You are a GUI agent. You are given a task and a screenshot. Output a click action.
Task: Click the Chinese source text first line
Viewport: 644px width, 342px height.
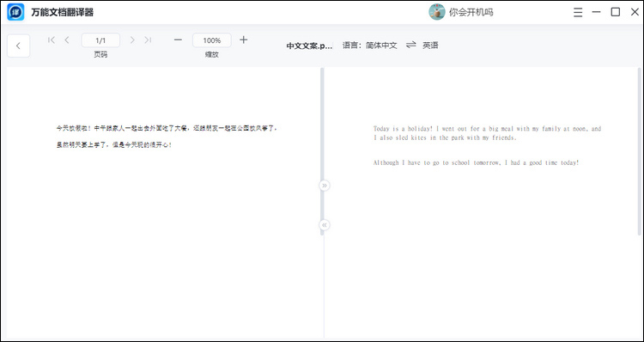[167, 128]
